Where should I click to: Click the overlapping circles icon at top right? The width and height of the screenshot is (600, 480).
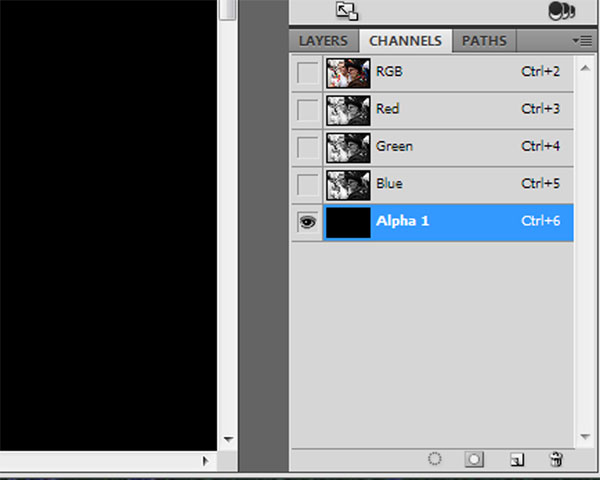click(561, 11)
